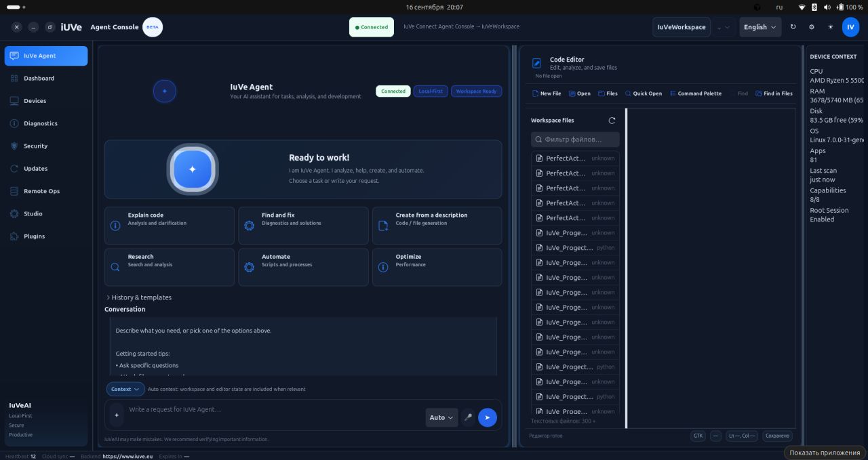The width and height of the screenshot is (868, 460).
Task: Select the Automate task card
Action: click(x=303, y=267)
